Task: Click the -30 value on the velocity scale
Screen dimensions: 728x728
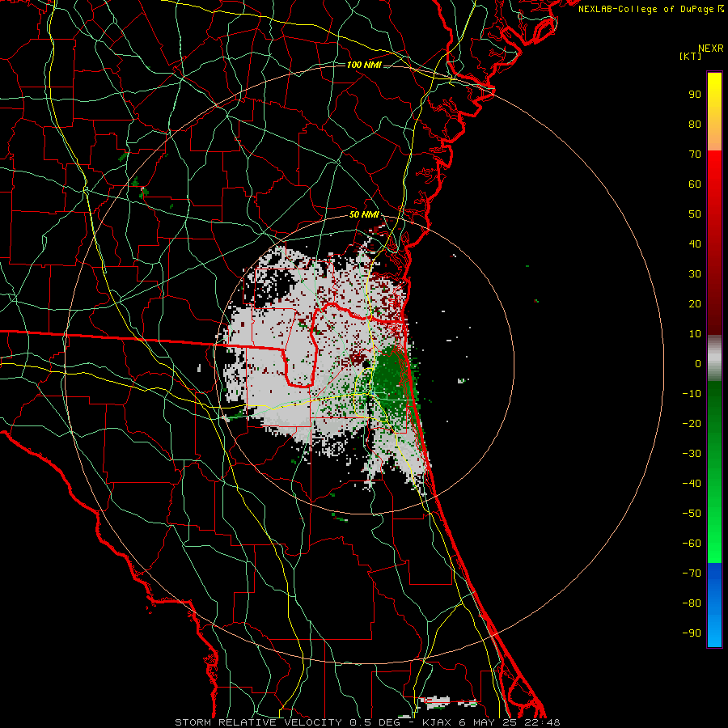Action: [x=692, y=454]
